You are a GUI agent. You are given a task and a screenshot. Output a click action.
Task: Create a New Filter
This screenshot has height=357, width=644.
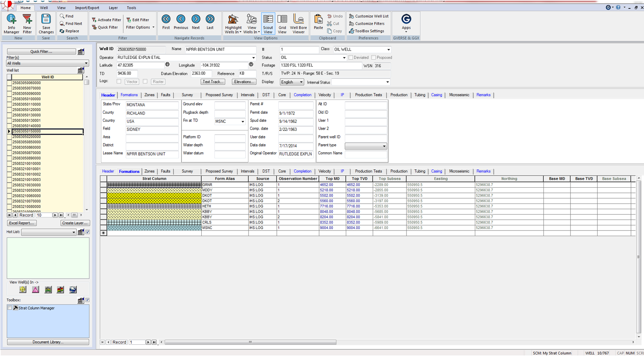(x=27, y=24)
